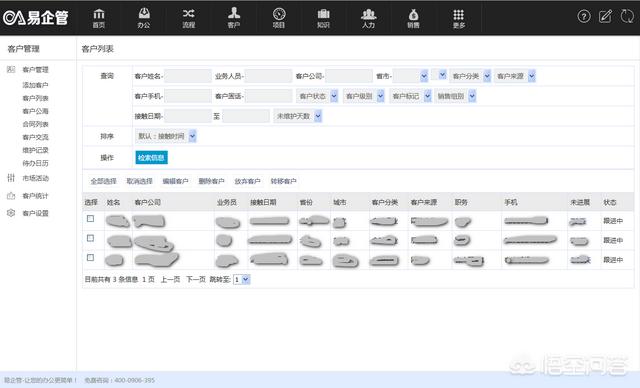This screenshot has height=388, width=640.
Task: Click the 客户统计 sidebar icon
Action: point(11,196)
